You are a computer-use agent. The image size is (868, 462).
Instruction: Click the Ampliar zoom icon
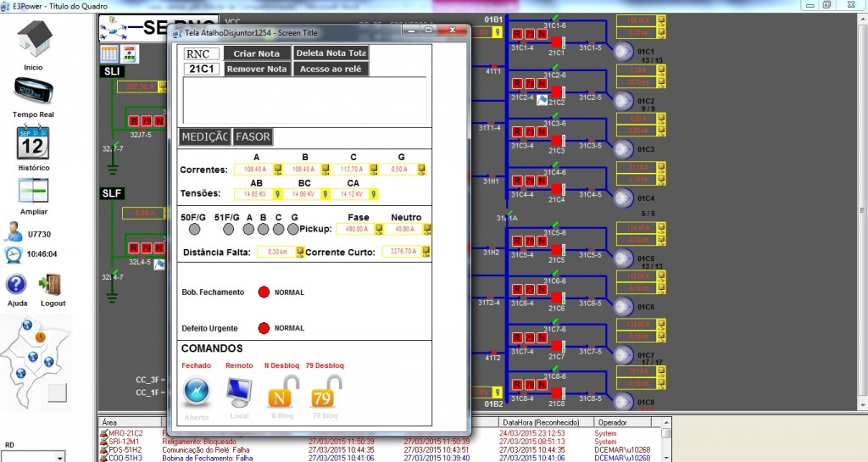point(33,189)
